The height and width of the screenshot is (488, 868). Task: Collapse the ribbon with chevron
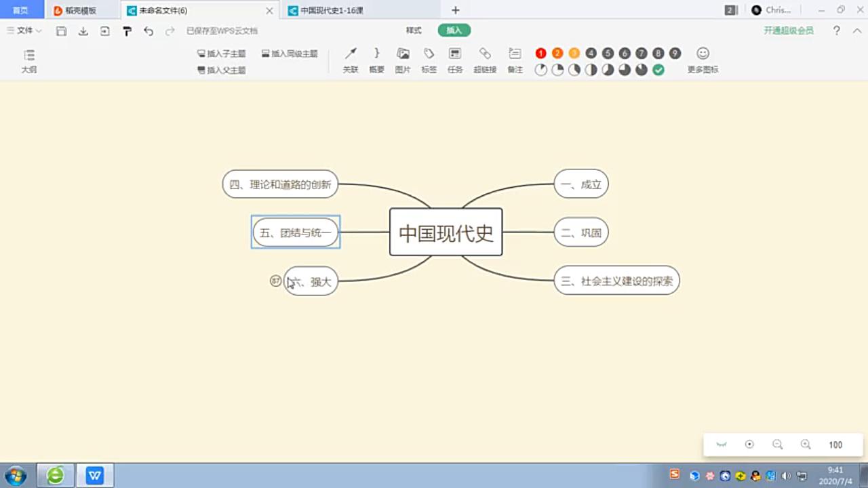tap(856, 30)
